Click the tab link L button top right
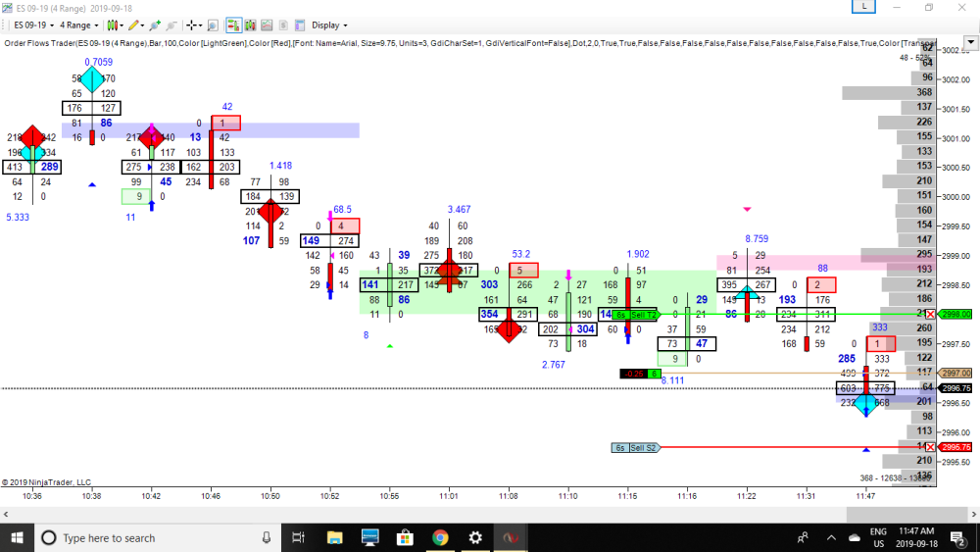The image size is (980, 552). click(863, 7)
